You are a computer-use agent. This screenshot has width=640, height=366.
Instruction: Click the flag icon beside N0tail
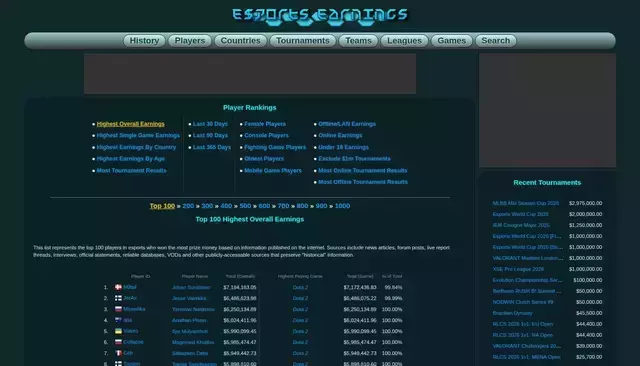tap(118, 287)
